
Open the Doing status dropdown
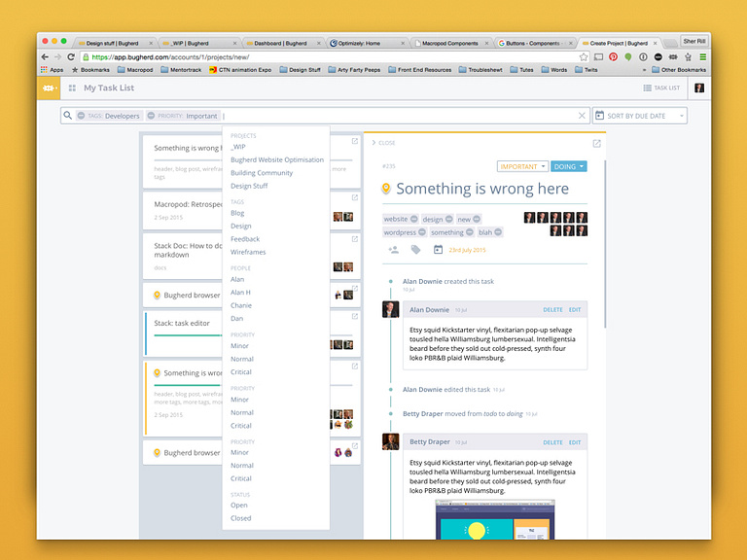point(569,166)
